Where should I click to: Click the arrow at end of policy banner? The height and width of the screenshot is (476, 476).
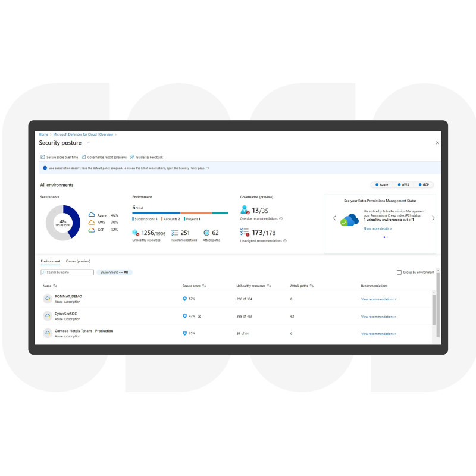tap(208, 168)
